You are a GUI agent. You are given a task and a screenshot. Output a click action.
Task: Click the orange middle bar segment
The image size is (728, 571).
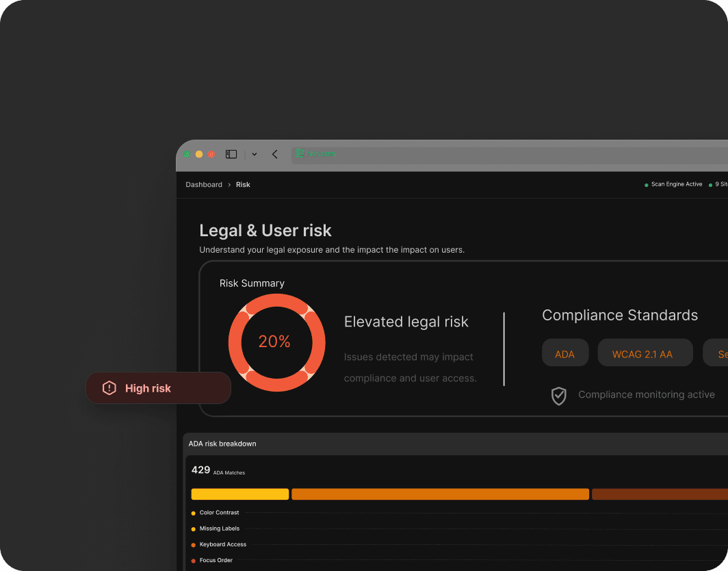(440, 494)
